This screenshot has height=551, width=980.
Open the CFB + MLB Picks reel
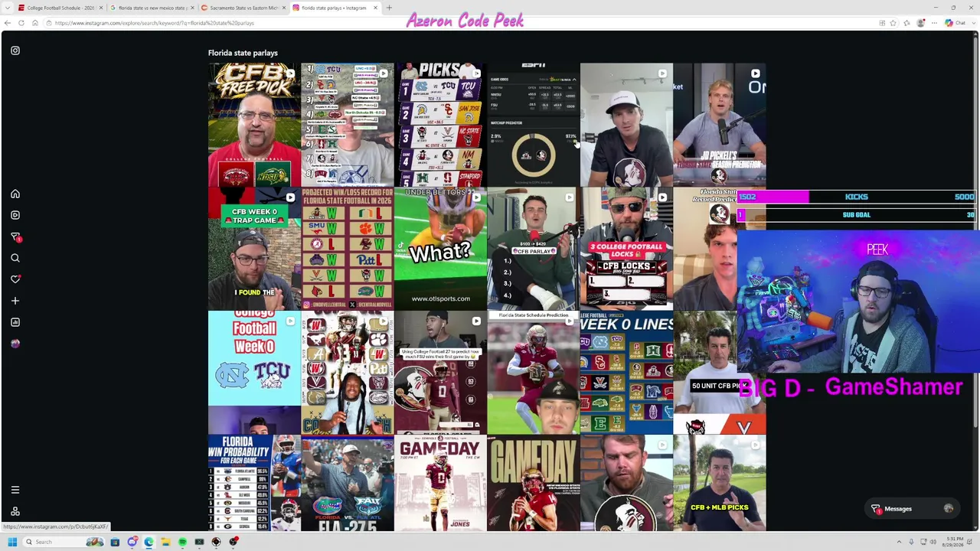click(720, 483)
